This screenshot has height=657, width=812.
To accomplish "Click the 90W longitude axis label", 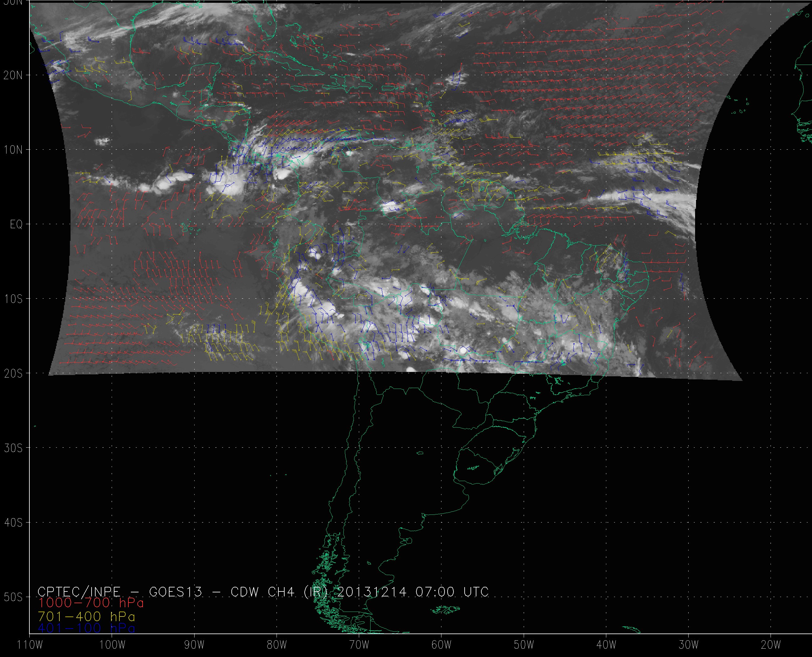I will 195,645.
